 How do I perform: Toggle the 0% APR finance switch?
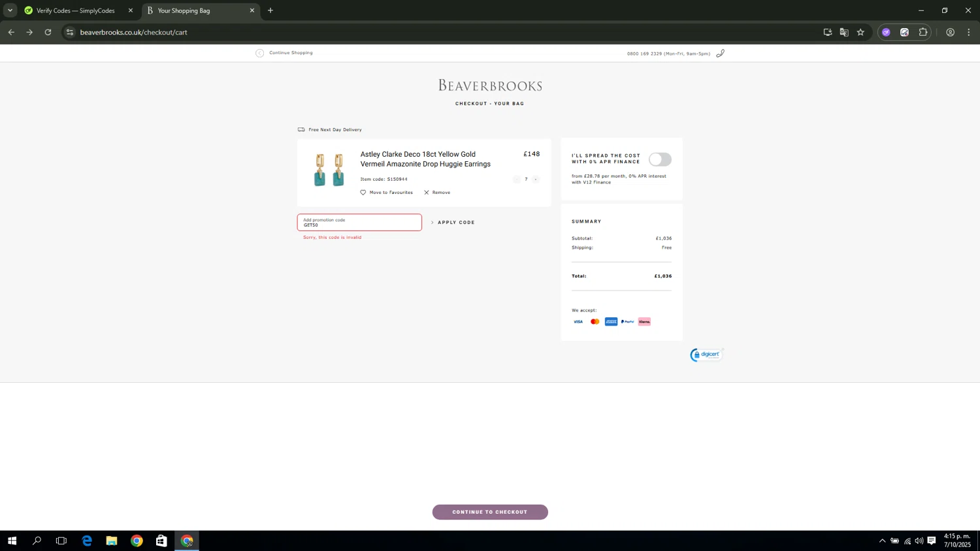660,159
